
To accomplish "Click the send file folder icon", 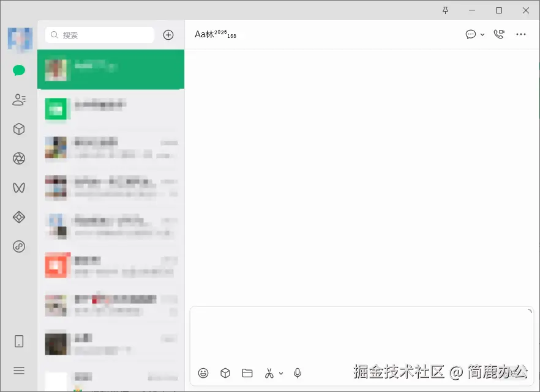I will [247, 372].
